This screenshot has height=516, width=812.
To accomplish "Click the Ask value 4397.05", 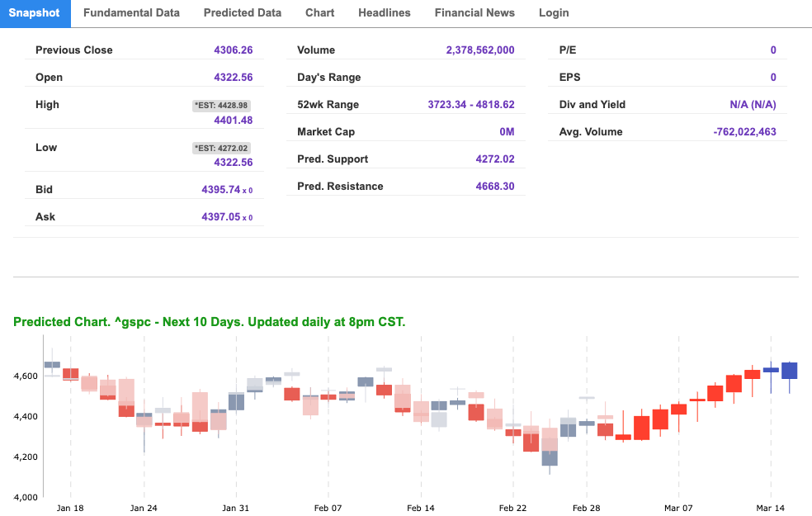I will click(x=221, y=217).
